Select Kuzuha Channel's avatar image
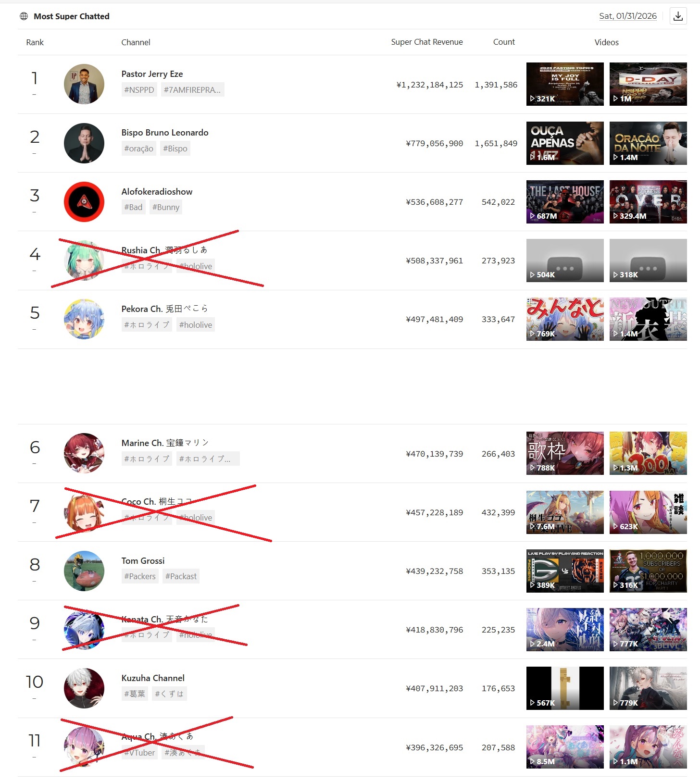This screenshot has height=782, width=700. pyautogui.click(x=84, y=688)
